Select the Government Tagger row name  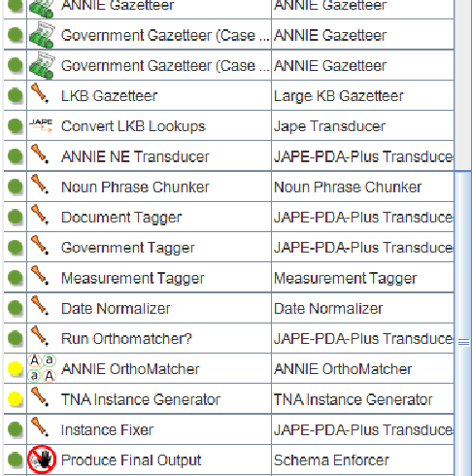[x=128, y=248]
